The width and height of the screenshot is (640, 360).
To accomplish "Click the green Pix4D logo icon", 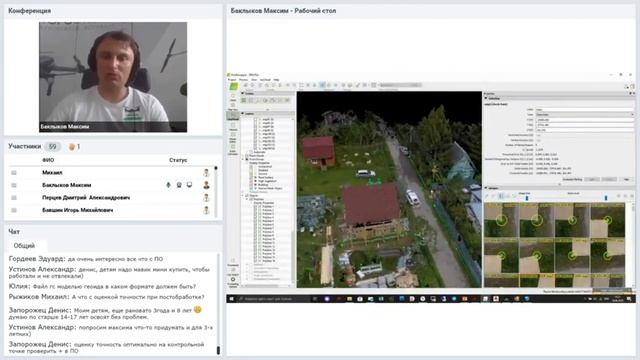I will click(x=233, y=86).
